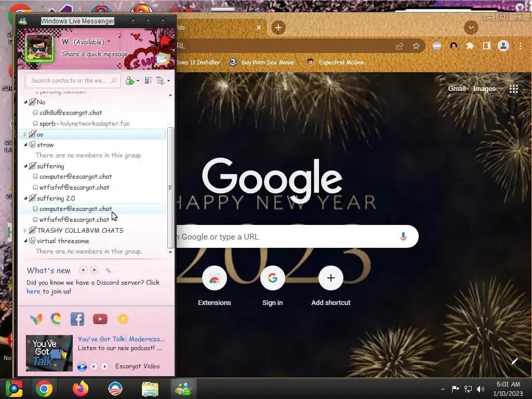Click the sun weather icon
Screen dimensions: 532x399
tap(123, 320)
